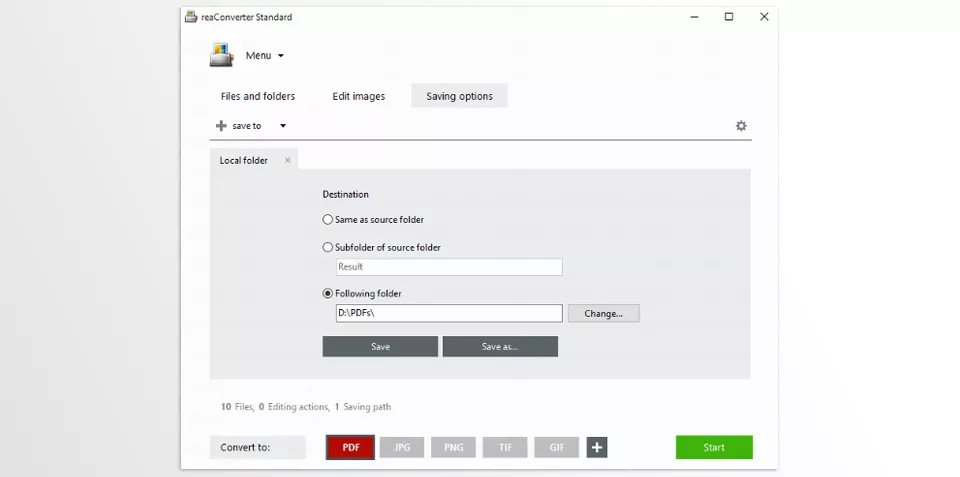Click the plus icon next to save to

pos(221,126)
